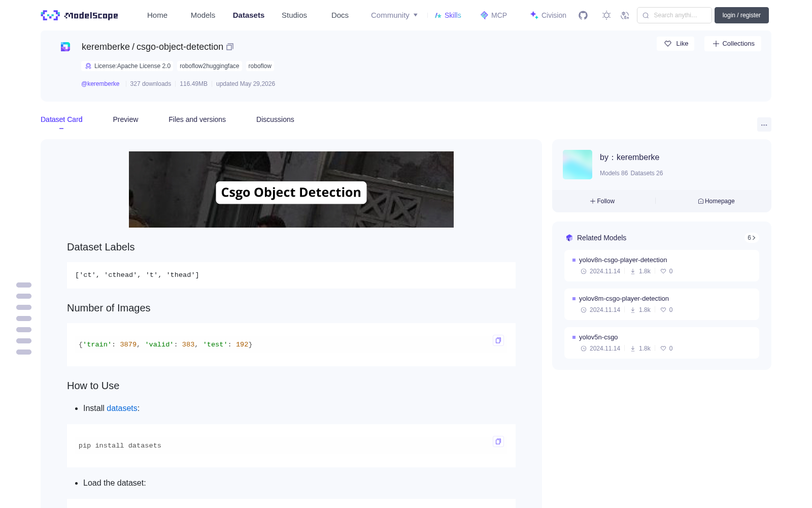
Task: Expand the Related Models count 6 arrow
Action: [x=752, y=238]
